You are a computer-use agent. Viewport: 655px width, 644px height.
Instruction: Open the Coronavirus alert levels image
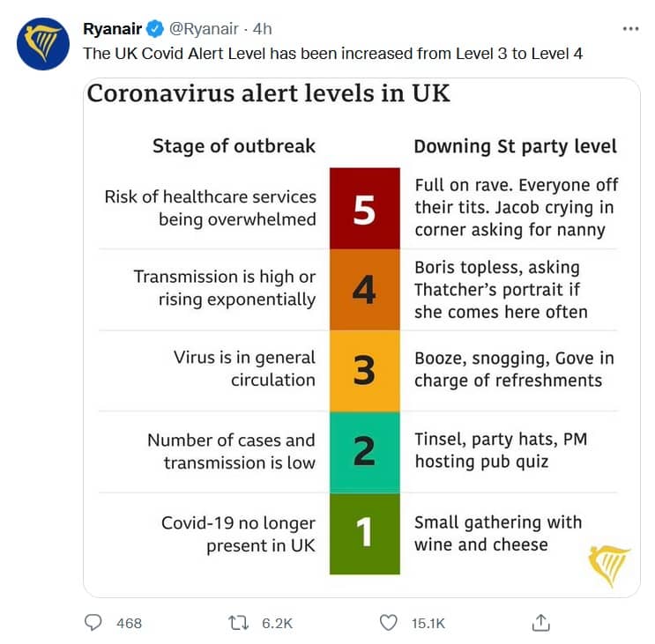click(x=361, y=337)
